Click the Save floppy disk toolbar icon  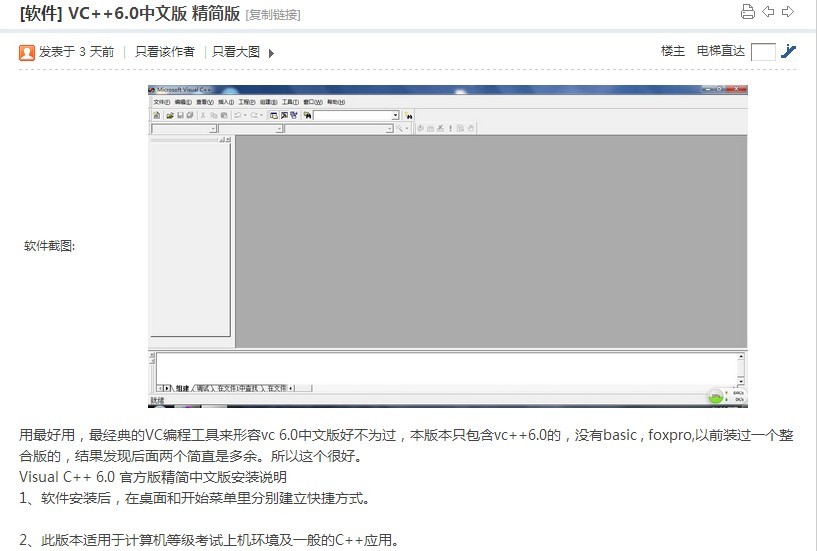point(180,115)
